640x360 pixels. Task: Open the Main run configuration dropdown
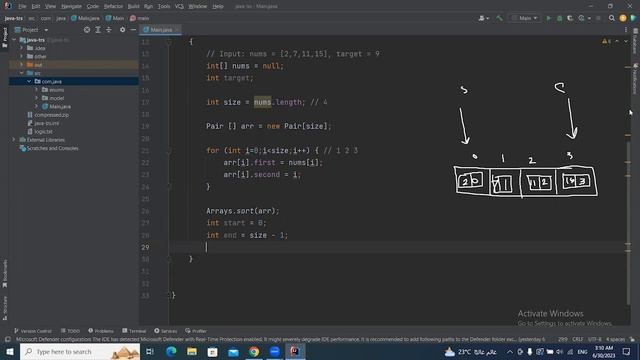[525, 18]
